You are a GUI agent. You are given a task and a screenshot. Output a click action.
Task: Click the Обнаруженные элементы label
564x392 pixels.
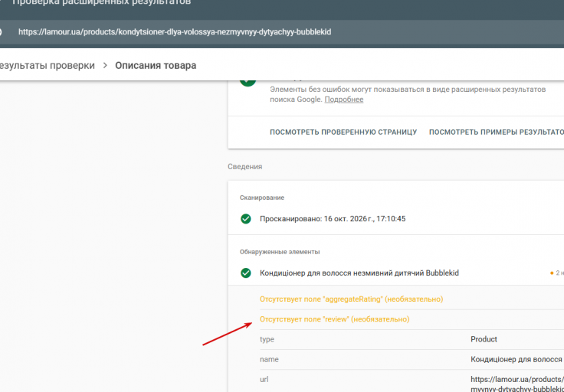point(280,252)
